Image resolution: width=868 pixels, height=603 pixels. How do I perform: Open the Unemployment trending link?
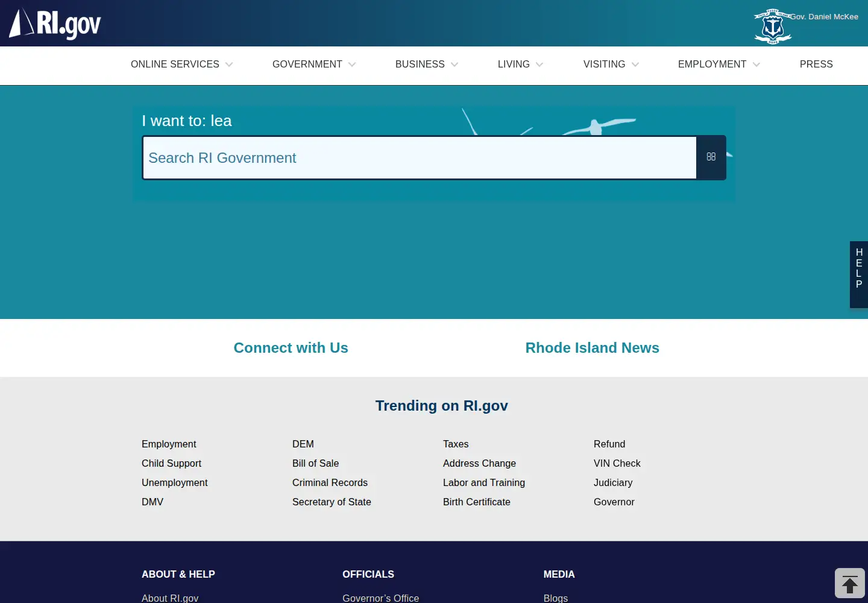[175, 482]
